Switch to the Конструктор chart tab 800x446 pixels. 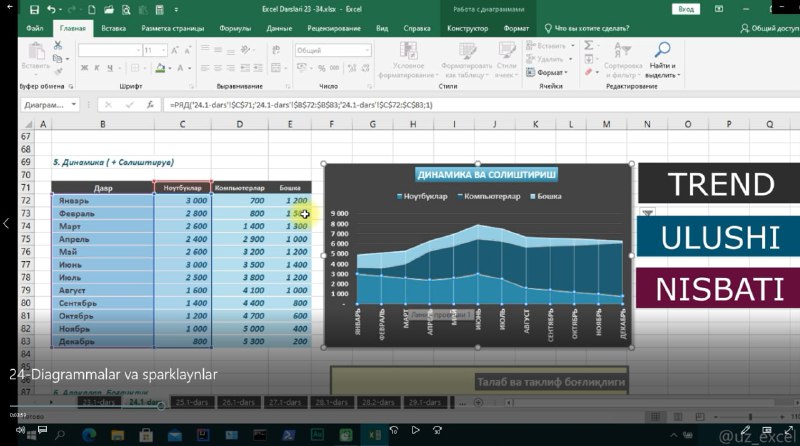(x=467, y=28)
